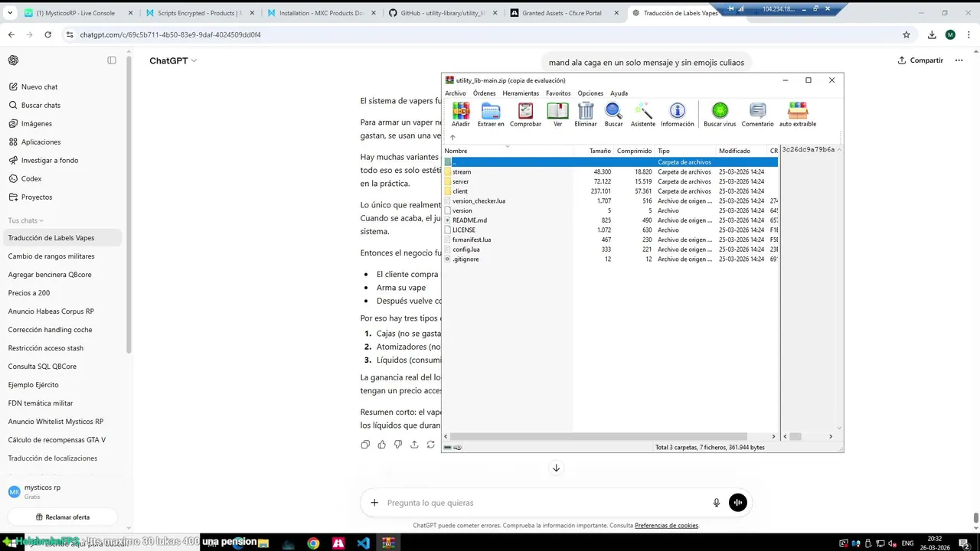
Task: Reload the page with the browser refresh icon
Action: 48,34
